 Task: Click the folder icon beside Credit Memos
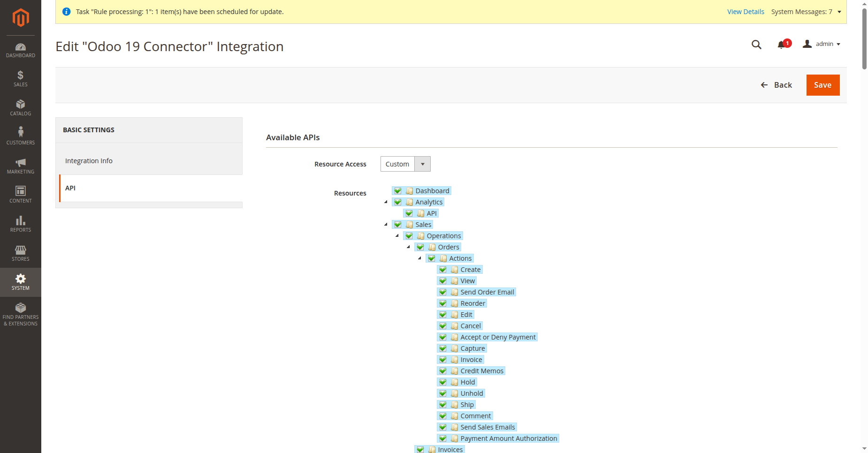coord(455,371)
